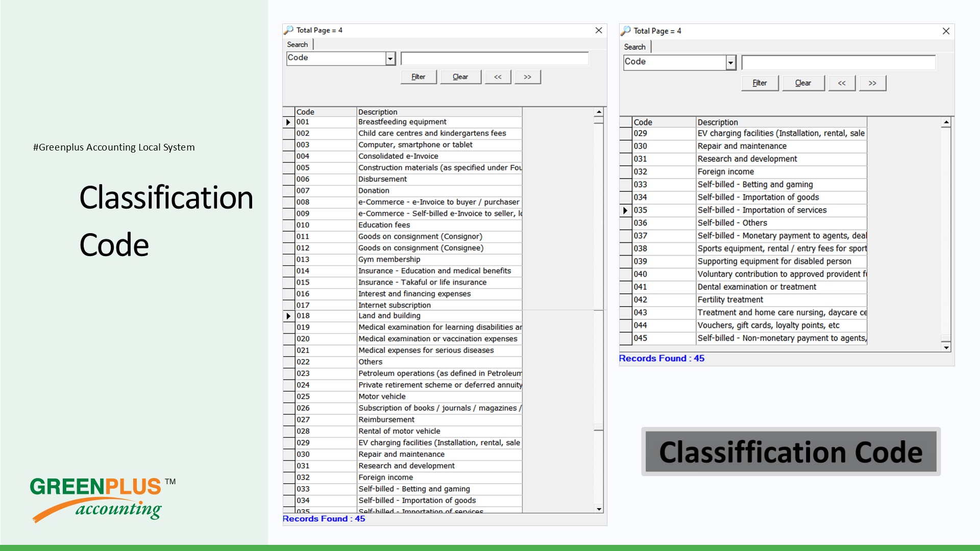Image resolution: width=980 pixels, height=551 pixels.
Task: Click Code column header in right table
Action: click(664, 122)
